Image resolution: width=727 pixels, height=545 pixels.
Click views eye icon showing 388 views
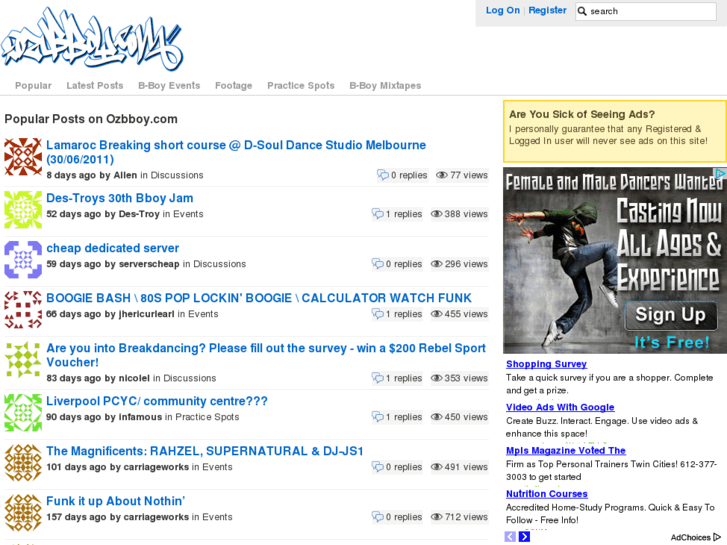[437, 214]
